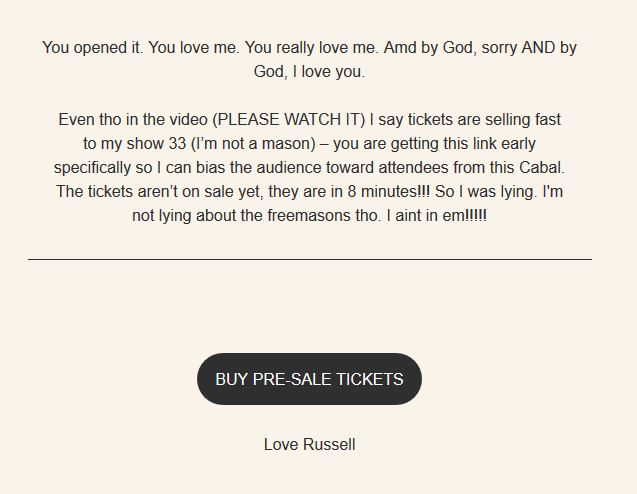Image resolution: width=637 pixels, height=494 pixels.
Task: Click the "Love Russell" signature text
Action: (x=309, y=444)
